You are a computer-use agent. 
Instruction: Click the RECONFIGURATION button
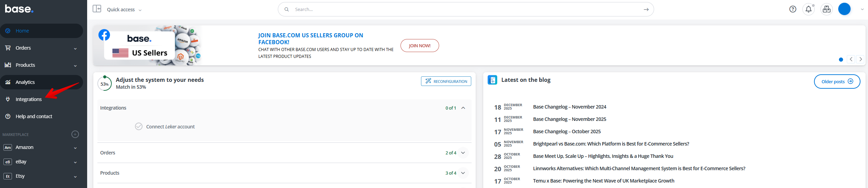tap(446, 81)
